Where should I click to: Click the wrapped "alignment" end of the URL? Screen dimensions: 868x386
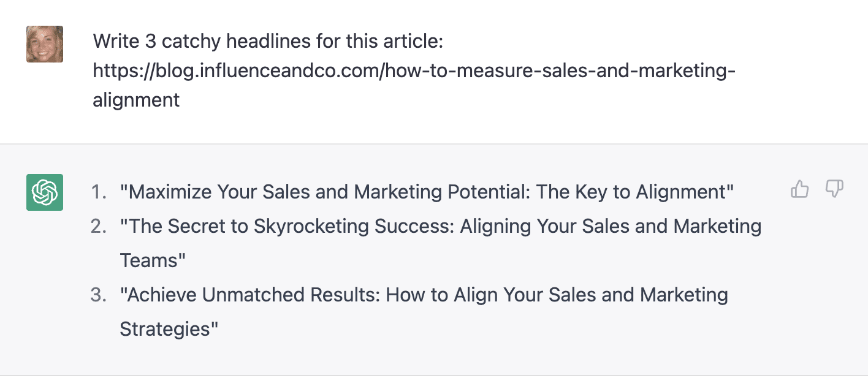136,100
